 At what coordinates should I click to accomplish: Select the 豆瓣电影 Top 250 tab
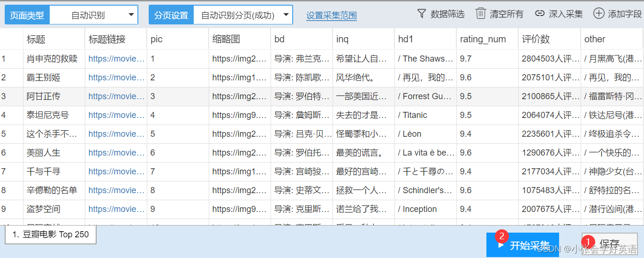[x=51, y=234]
